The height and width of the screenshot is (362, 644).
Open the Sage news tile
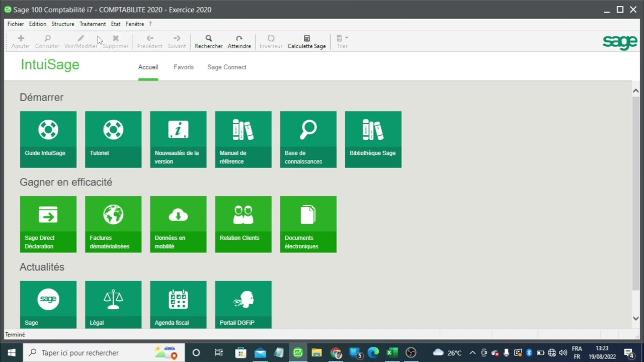[x=48, y=305]
